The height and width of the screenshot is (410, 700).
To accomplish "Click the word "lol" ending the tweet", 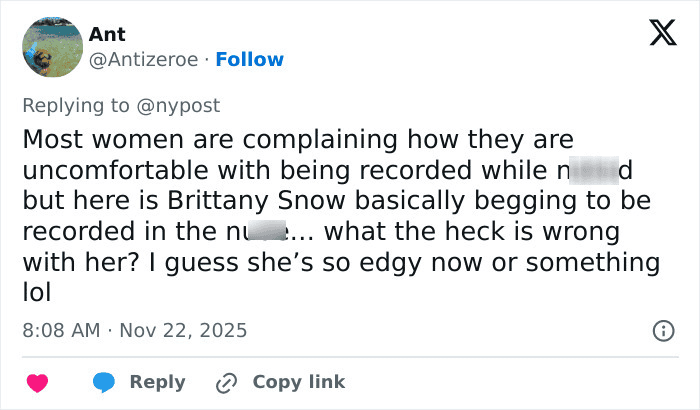I will [x=36, y=294].
